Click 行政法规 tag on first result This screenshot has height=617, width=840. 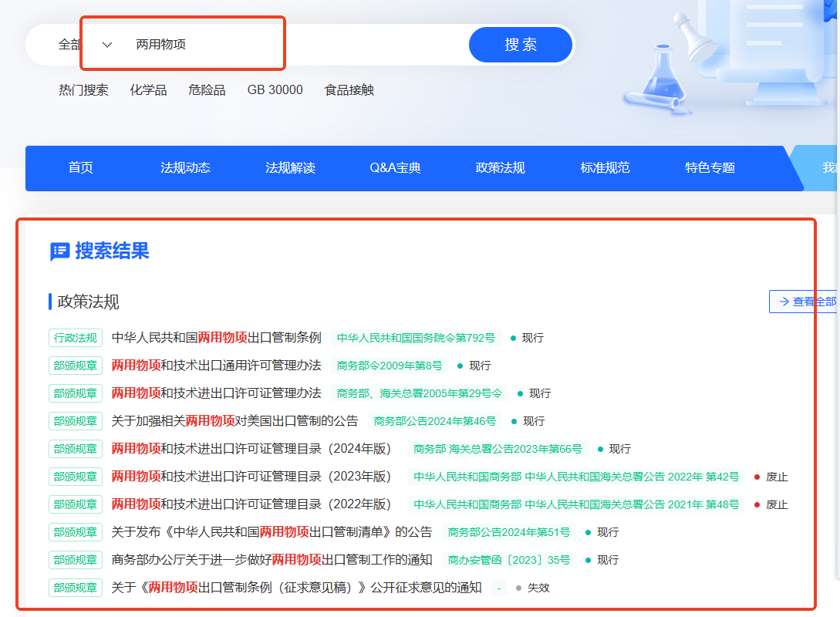click(x=76, y=338)
